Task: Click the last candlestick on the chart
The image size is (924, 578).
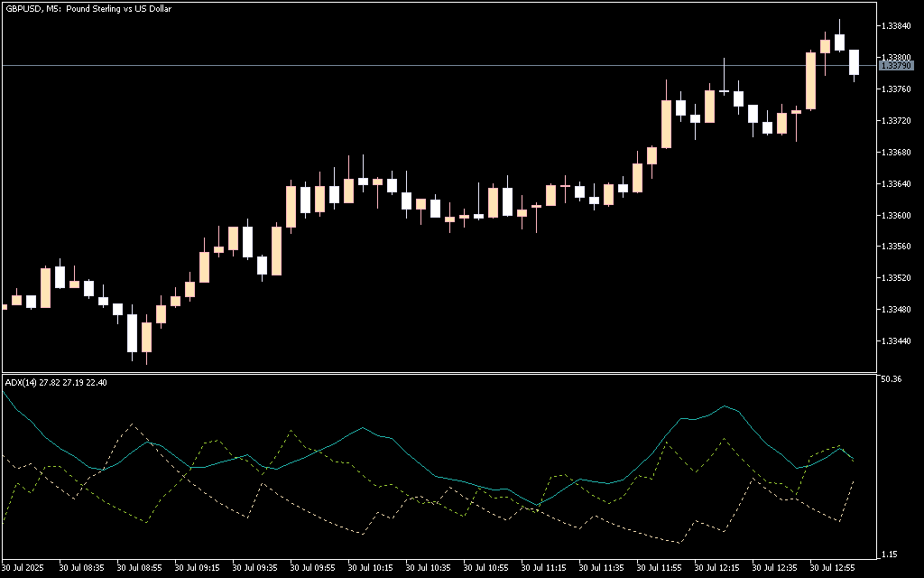Action: click(854, 62)
